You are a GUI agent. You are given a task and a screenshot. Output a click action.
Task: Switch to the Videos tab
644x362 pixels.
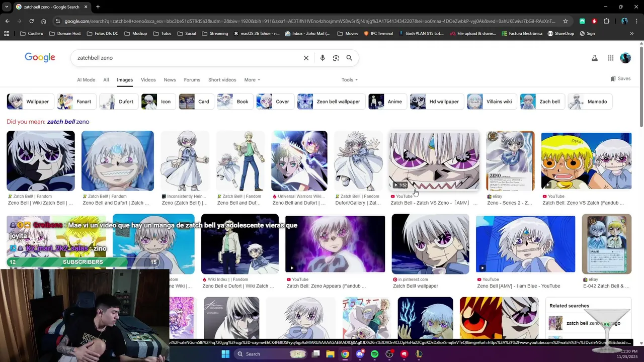(148, 80)
